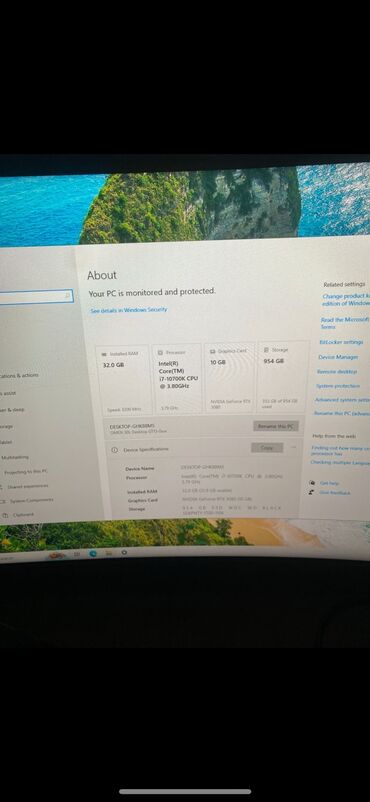Open Change product key link
Viewport: 370px width, 802px height.
point(346,300)
